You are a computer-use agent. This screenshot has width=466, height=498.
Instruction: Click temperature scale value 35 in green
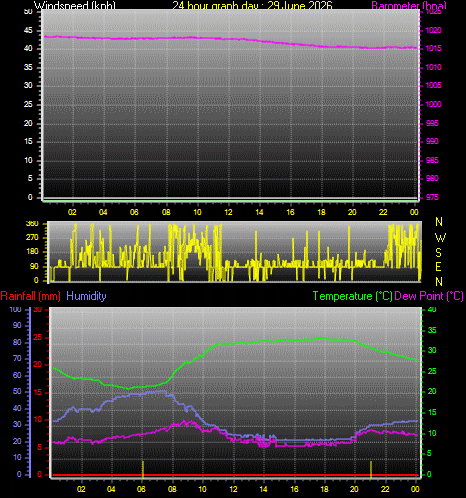(432, 330)
